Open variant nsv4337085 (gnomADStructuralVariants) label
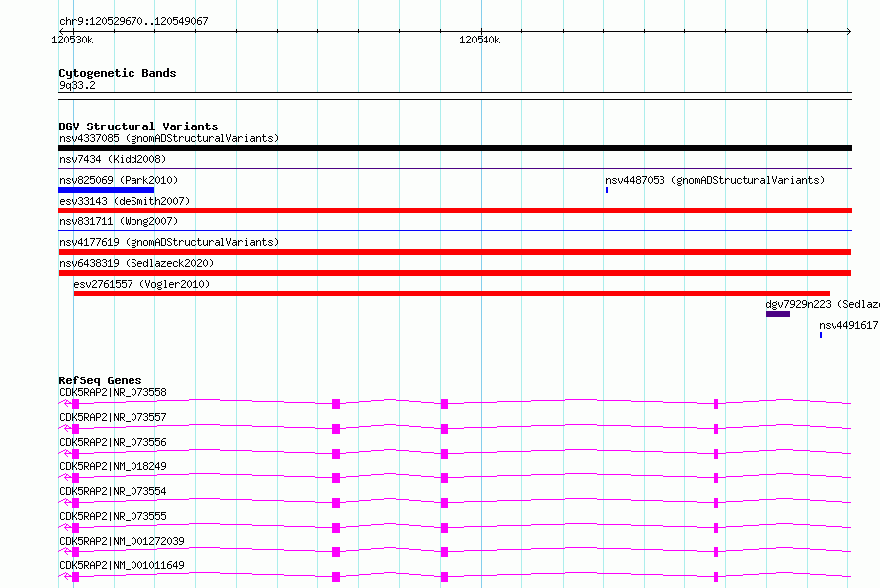The height and width of the screenshot is (588, 880). (x=169, y=138)
